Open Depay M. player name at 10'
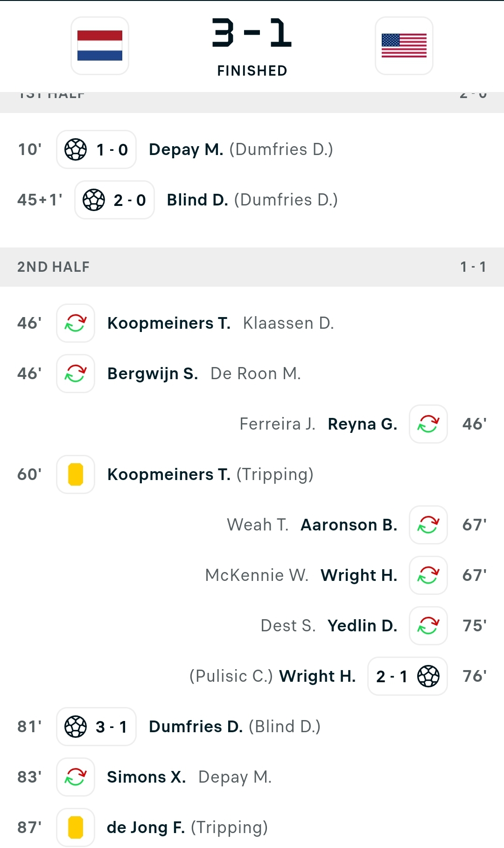Image resolution: width=504 pixels, height=848 pixels. [x=186, y=149]
